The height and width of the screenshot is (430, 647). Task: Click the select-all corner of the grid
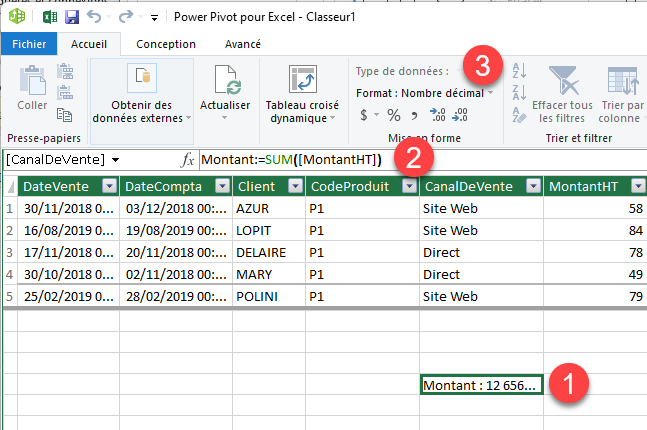pos(10,187)
